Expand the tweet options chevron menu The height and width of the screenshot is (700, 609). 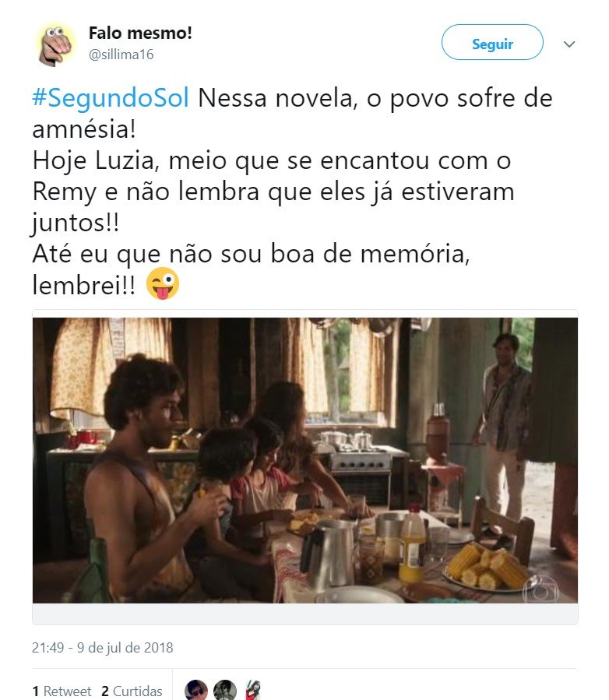tap(569, 44)
